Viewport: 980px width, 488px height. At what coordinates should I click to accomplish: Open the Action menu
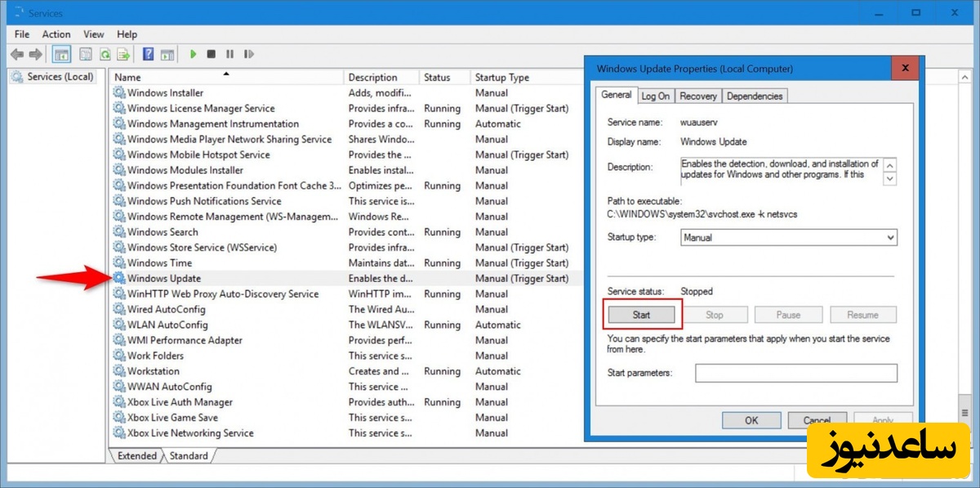56,34
